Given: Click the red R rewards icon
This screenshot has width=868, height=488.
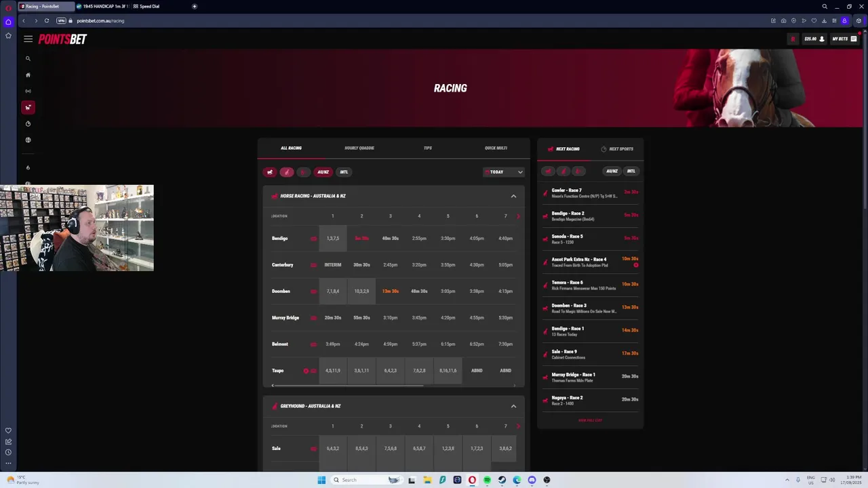Looking at the screenshot, I should click(x=792, y=39).
